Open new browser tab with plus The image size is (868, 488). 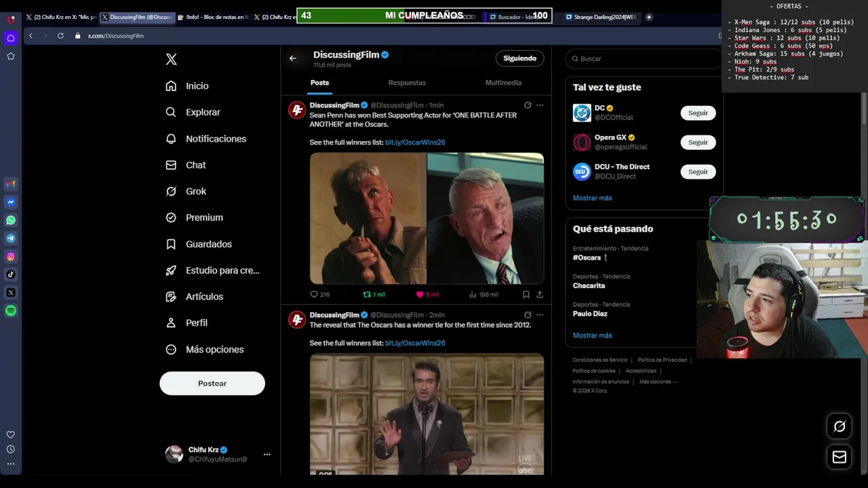point(649,17)
